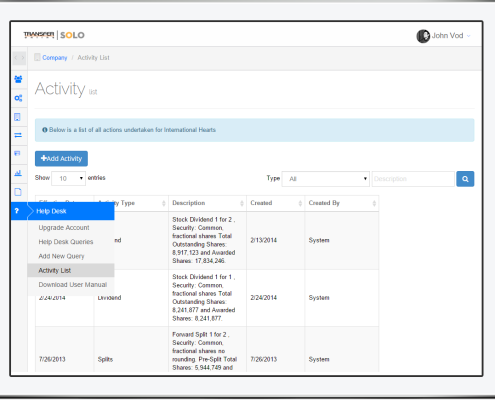Click the Help Desk question mark icon
Image resolution: width=495 pixels, height=400 pixels.
pyautogui.click(x=17, y=211)
